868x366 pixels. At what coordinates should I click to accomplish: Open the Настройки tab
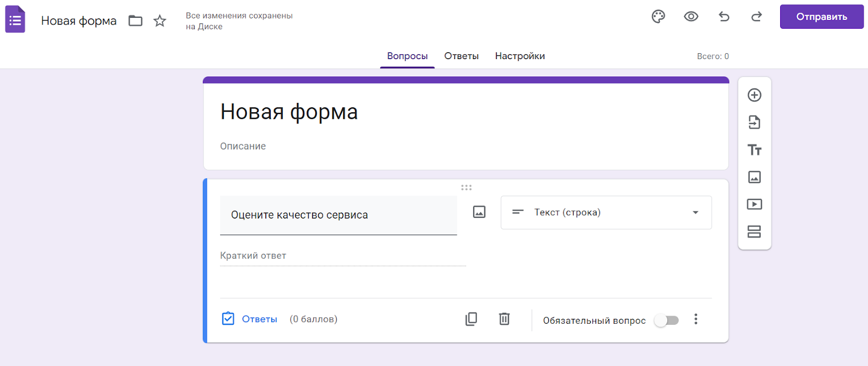click(520, 56)
